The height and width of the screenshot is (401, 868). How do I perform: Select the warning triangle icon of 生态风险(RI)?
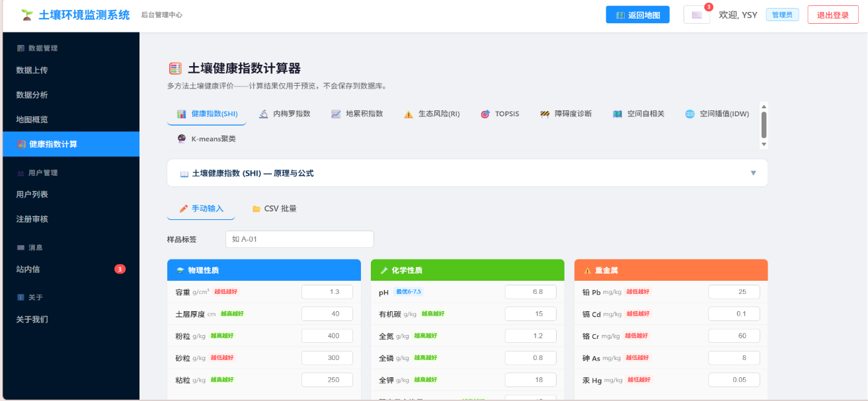(x=409, y=114)
